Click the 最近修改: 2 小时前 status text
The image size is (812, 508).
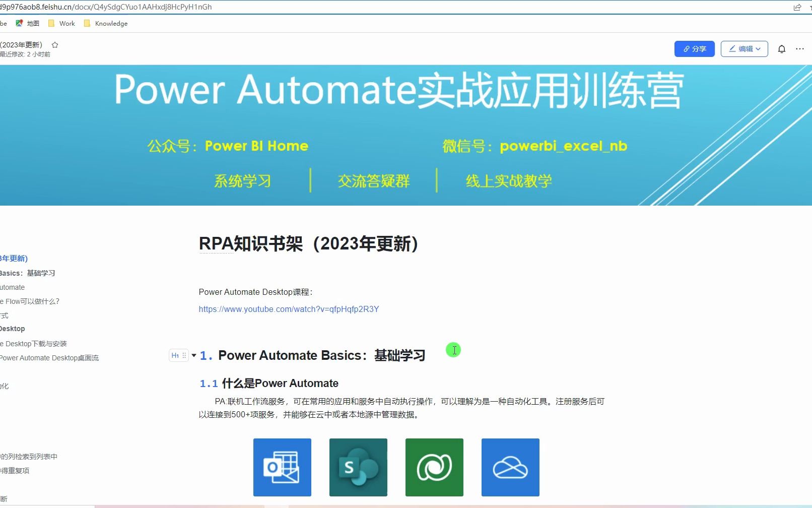click(x=25, y=54)
